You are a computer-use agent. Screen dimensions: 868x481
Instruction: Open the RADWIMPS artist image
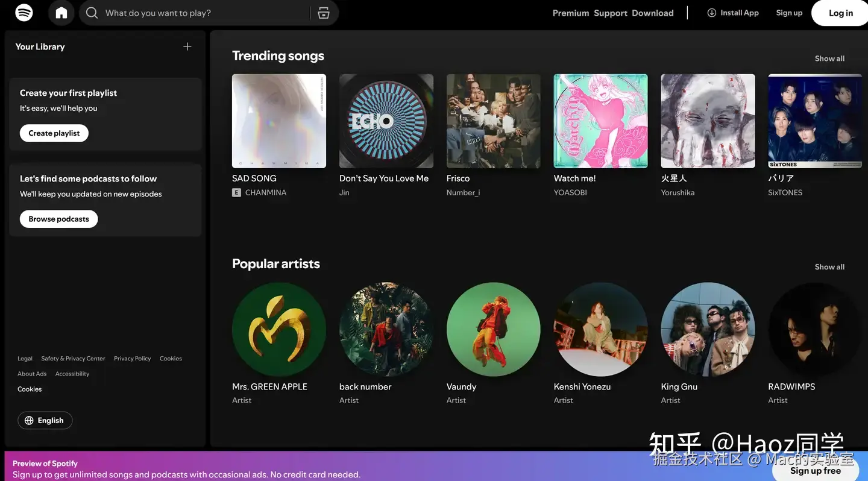tap(815, 330)
